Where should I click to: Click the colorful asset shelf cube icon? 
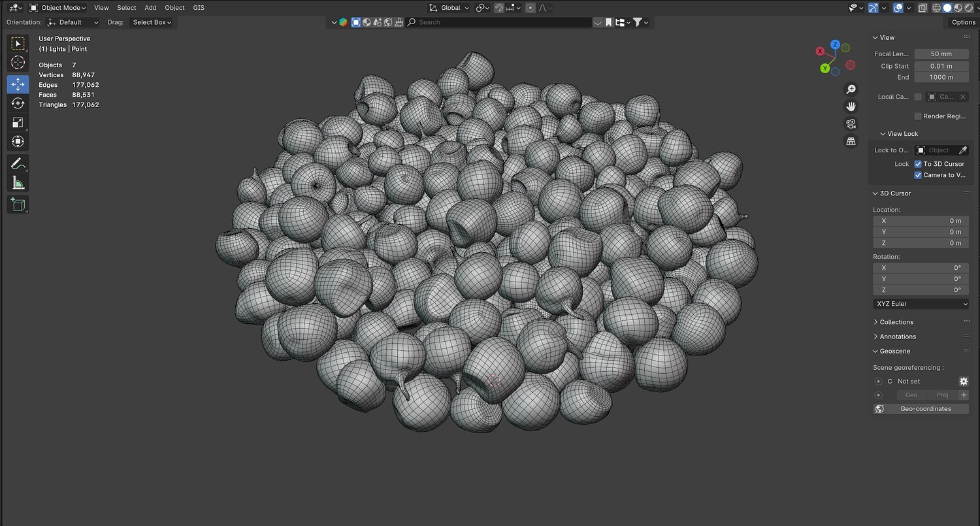[343, 22]
